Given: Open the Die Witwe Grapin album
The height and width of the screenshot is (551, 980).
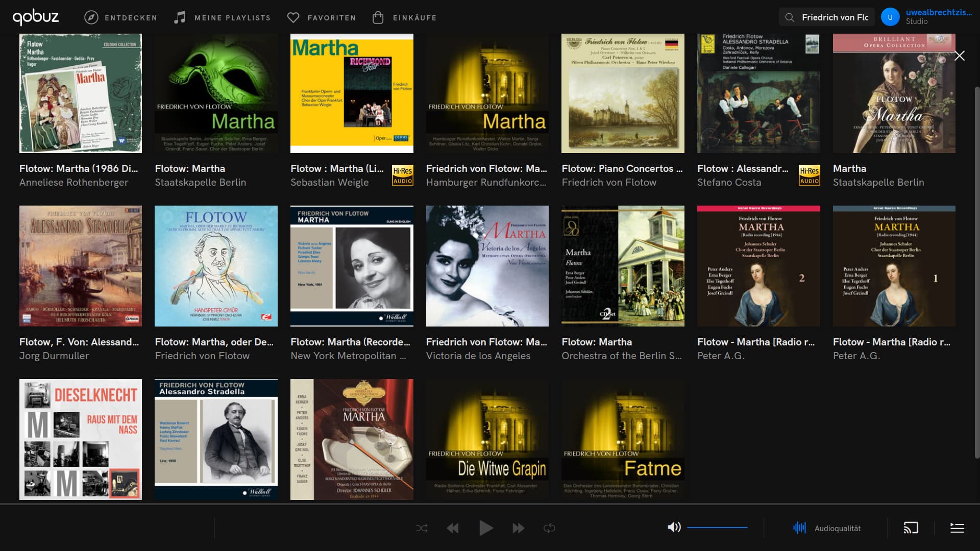Looking at the screenshot, I should [x=487, y=439].
